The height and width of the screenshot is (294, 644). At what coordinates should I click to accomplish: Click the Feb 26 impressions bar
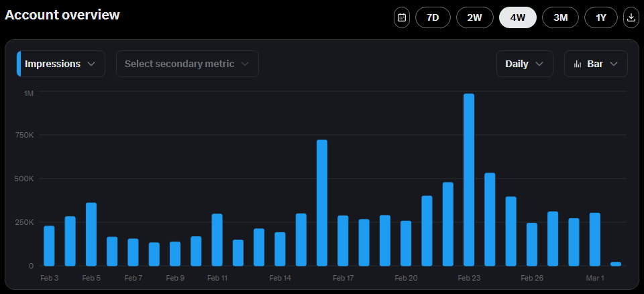[x=532, y=244]
